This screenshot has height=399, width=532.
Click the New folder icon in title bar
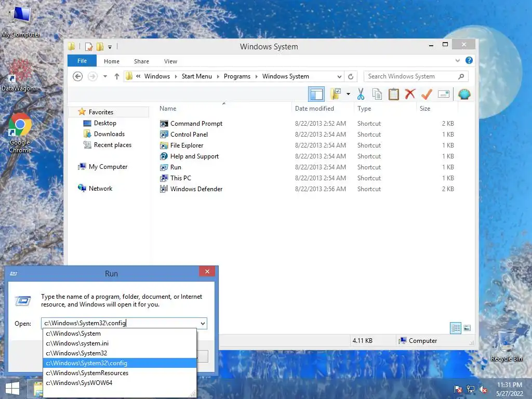point(100,46)
